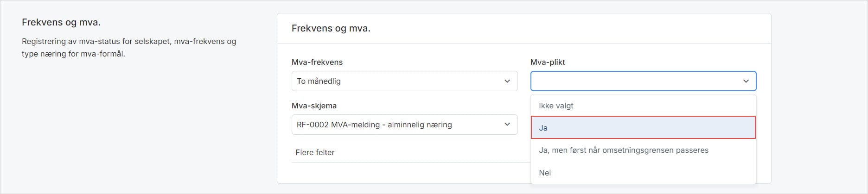Click the 'Registrering av mva-status' description line
Image resolution: width=868 pixels, height=194 pixels.
[129, 41]
